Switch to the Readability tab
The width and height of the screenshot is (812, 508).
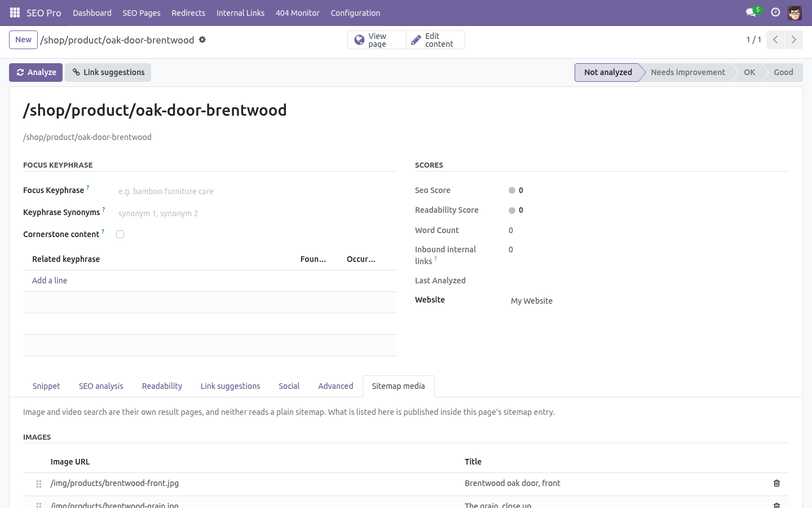(162, 386)
